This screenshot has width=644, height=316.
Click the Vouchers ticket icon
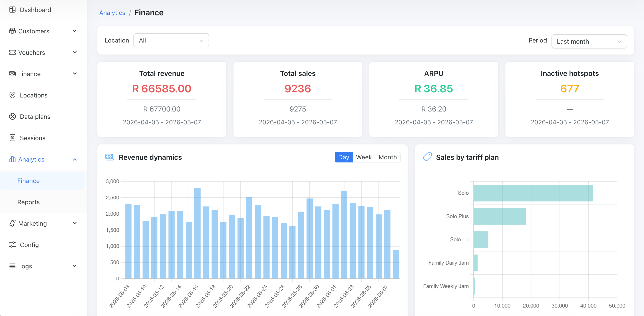(x=12, y=52)
